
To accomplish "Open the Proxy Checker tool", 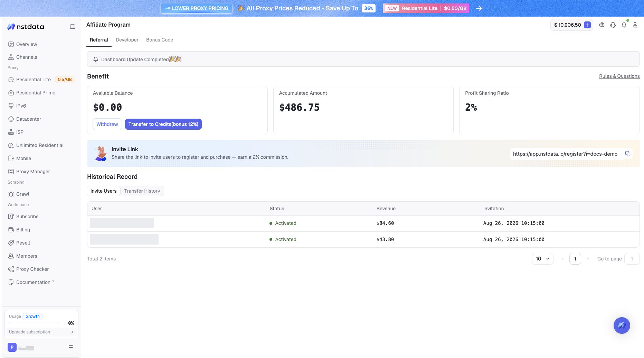I will 41,269.
